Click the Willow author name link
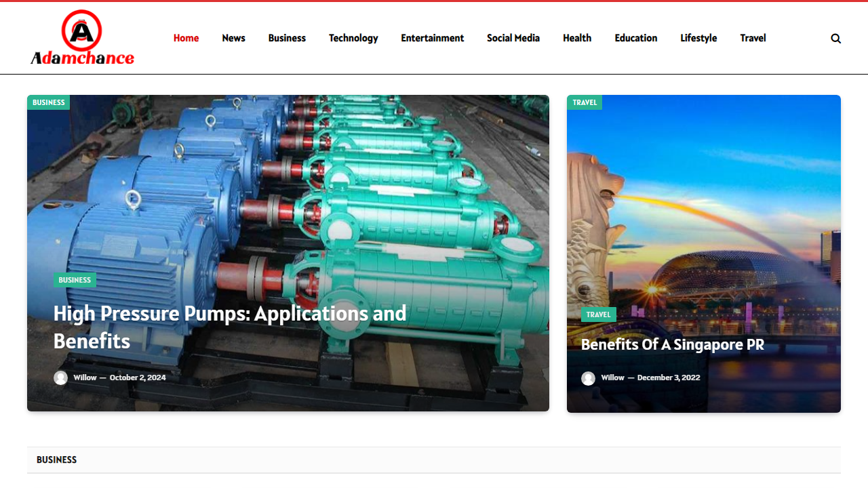Viewport: 868px width, 488px height. (85, 378)
